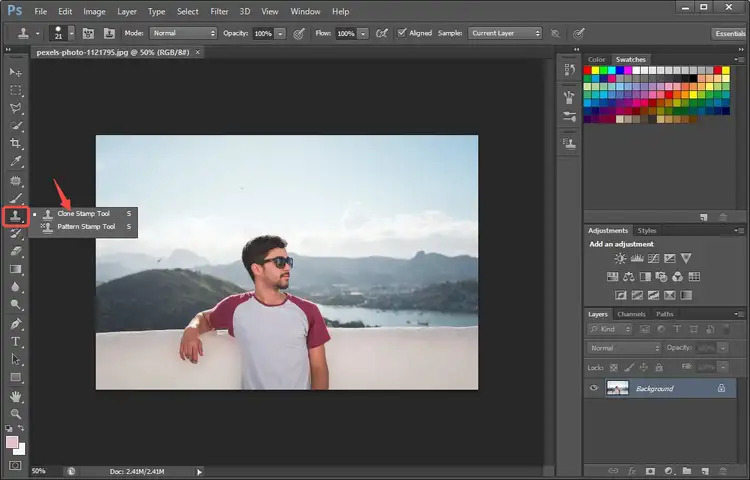Choose Clone Stamp Tool from flyout
Viewport: 750px width, 480px height.
point(83,214)
